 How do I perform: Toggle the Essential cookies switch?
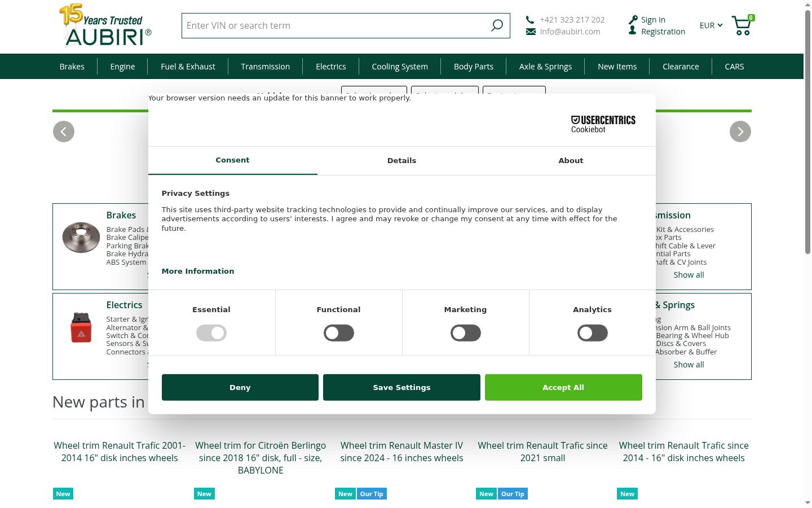(x=211, y=333)
